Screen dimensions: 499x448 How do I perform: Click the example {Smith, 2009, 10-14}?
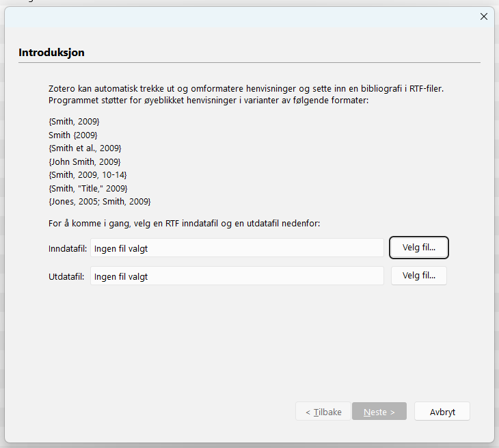[x=87, y=175]
